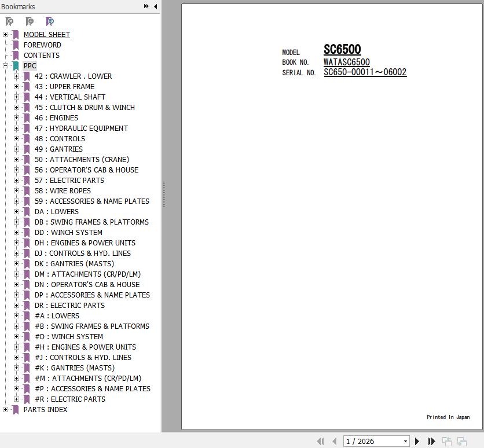This screenshot has width=484, height=448.
Task: Click the single page view icon
Action: point(446,441)
